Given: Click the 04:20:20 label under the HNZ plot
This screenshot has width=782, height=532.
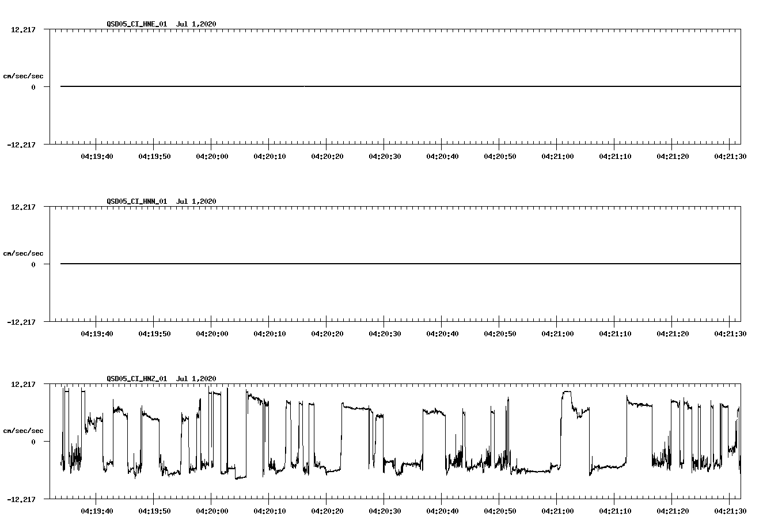Looking at the screenshot, I should (x=327, y=511).
